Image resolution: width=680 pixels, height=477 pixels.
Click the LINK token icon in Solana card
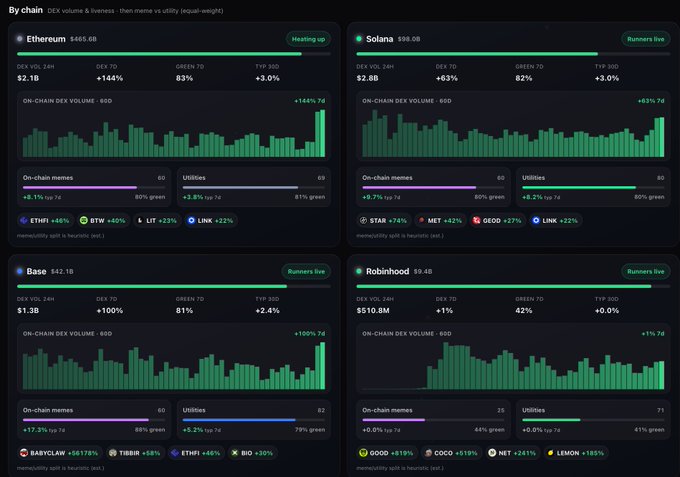click(536, 221)
